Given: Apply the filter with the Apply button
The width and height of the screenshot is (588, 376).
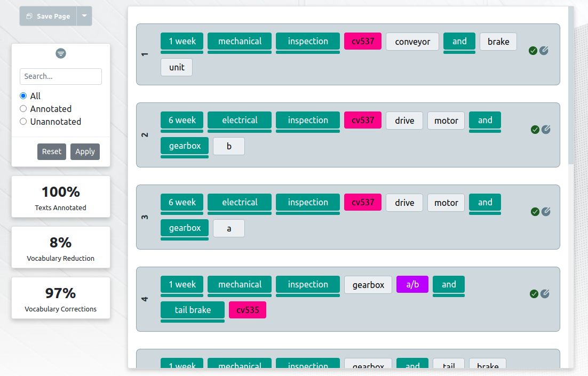Looking at the screenshot, I should (x=85, y=151).
